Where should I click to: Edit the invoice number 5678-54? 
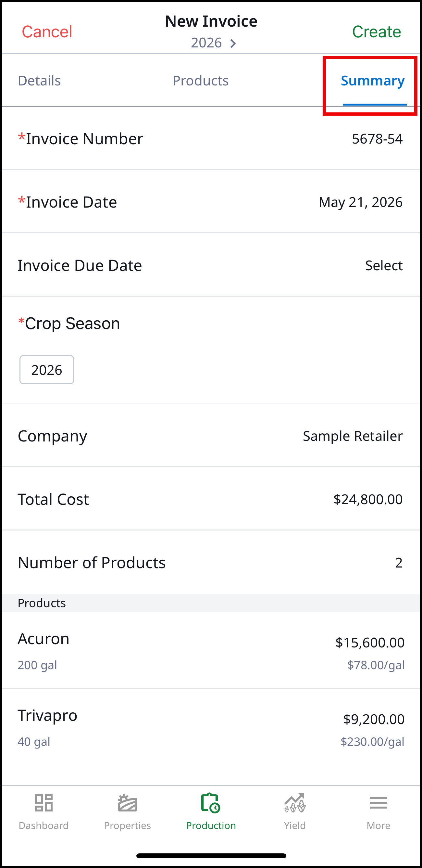[377, 138]
